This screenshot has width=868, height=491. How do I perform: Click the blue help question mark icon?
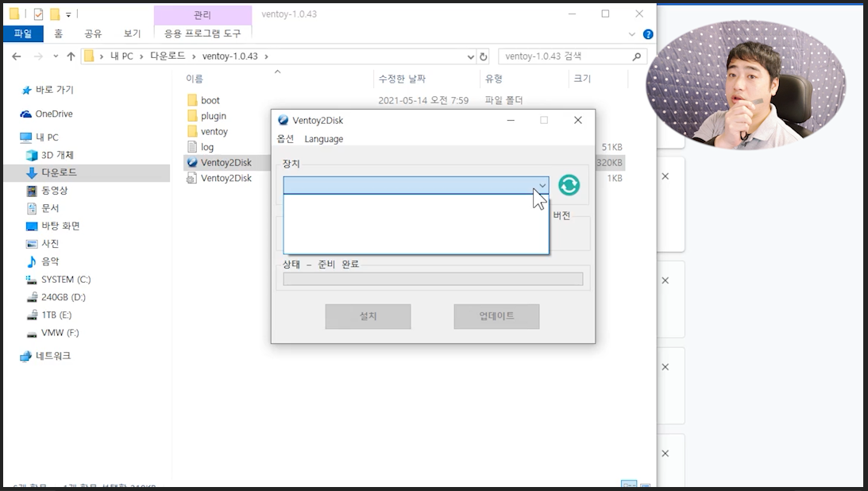pyautogui.click(x=648, y=34)
